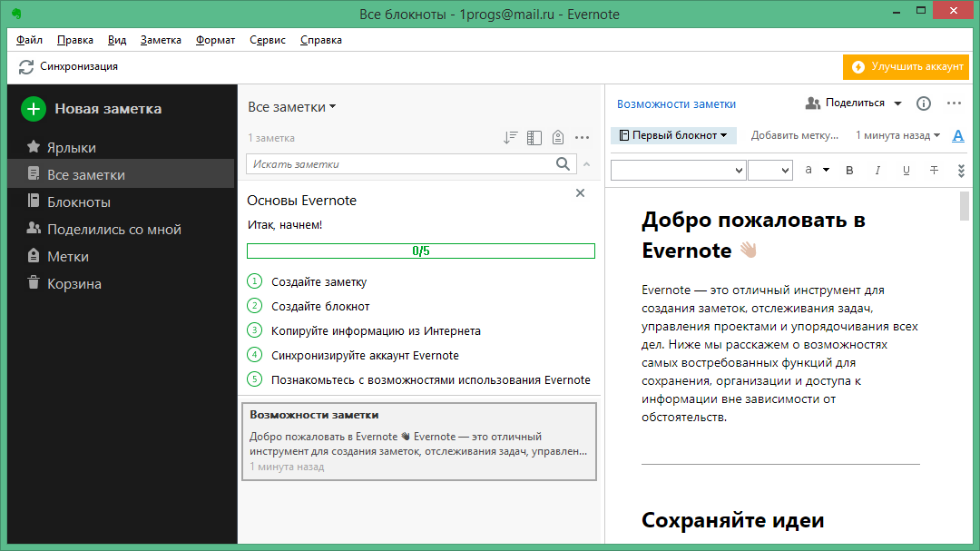Filter notes by tag using tag icon
Screen dimensions: 980x551
pos(558,137)
